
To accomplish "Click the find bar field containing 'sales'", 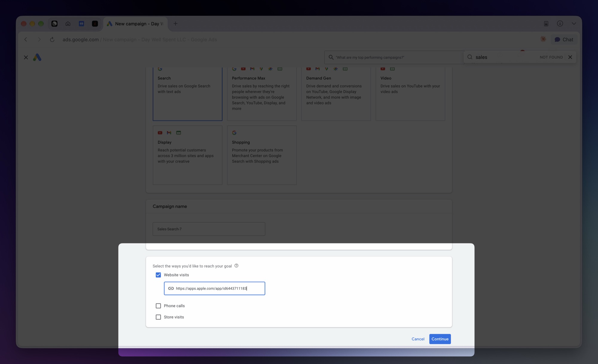I will point(506,57).
